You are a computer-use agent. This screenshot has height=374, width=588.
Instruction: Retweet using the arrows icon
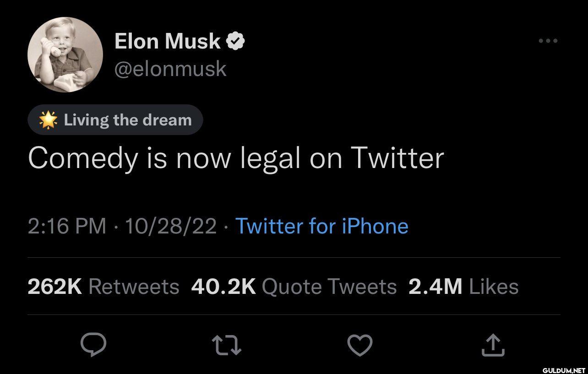(227, 345)
